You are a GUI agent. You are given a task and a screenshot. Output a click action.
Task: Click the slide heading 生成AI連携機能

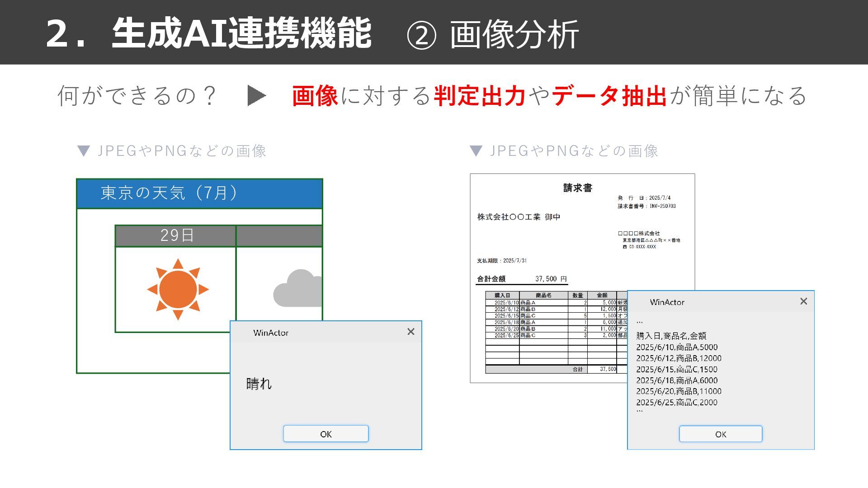click(241, 33)
